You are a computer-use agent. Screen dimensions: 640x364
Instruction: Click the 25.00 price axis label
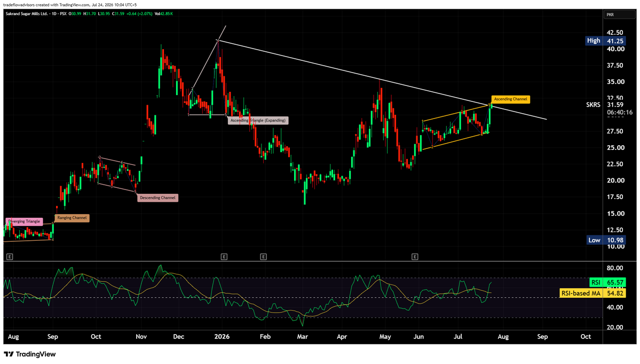point(615,148)
